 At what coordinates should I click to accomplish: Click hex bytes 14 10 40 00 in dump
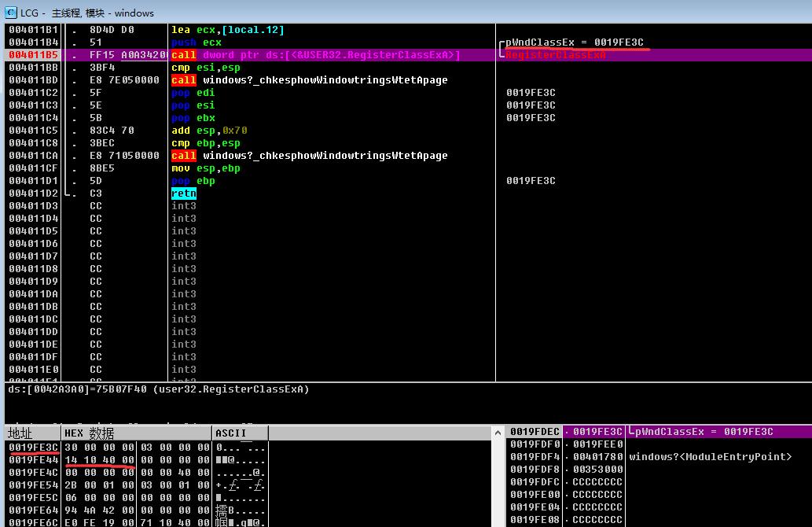pyautogui.click(x=99, y=460)
